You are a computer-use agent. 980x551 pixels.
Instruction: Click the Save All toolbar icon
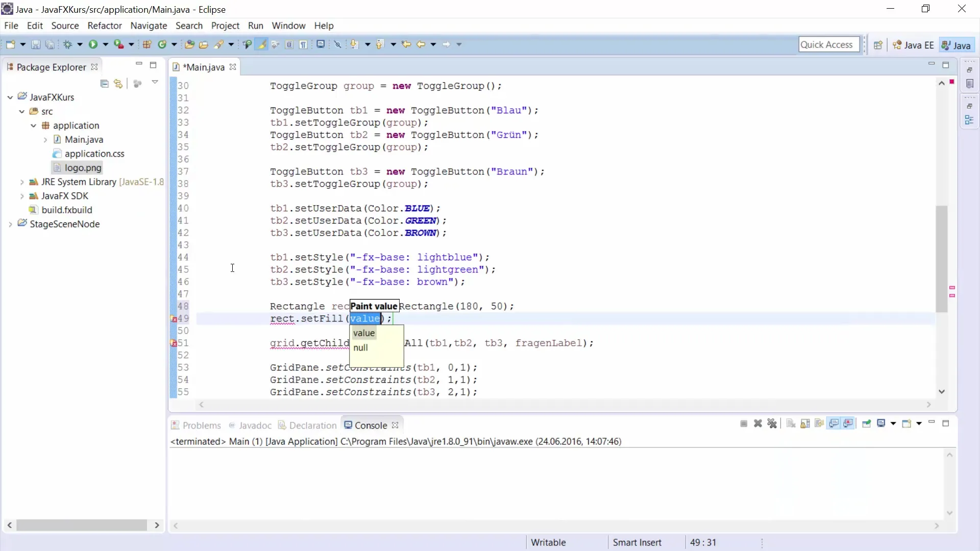pyautogui.click(x=50, y=45)
